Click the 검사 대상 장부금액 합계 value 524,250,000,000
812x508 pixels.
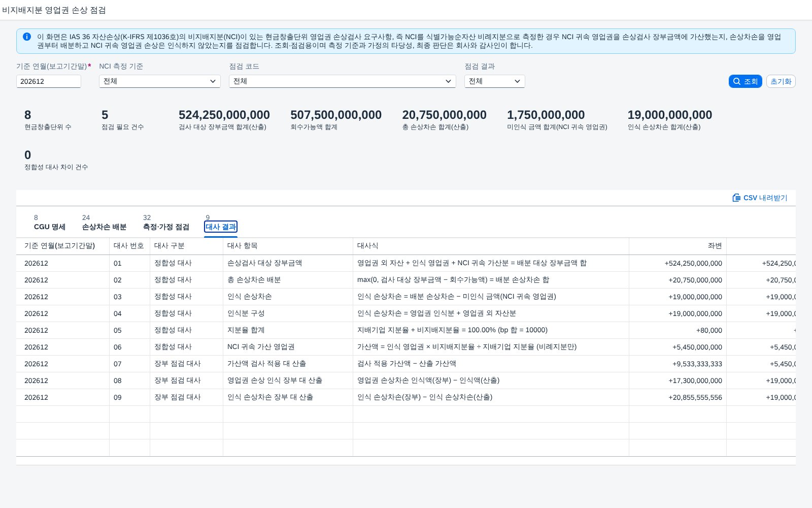point(224,115)
